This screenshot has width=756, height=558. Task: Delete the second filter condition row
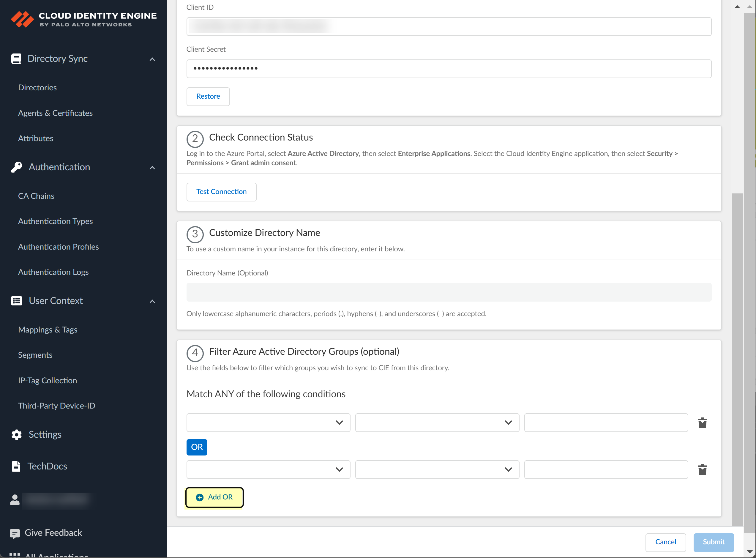click(x=702, y=469)
